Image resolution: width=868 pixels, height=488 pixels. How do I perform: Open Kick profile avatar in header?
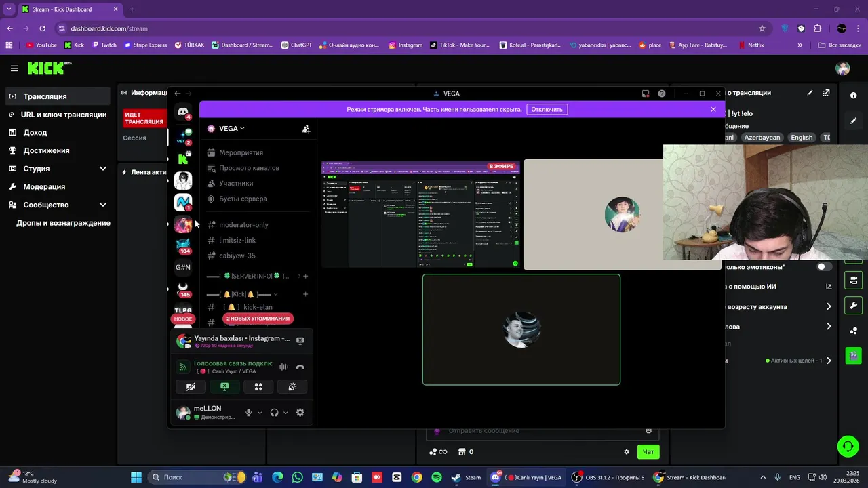843,68
